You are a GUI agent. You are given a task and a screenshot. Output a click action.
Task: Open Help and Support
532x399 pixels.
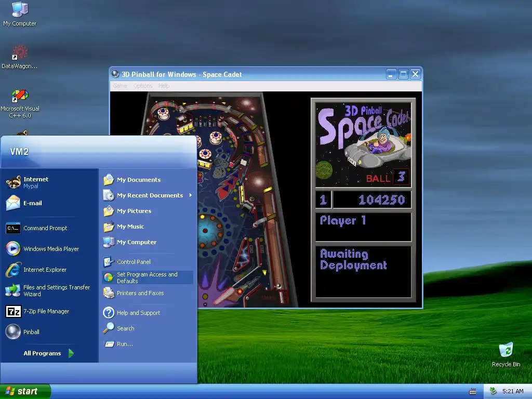click(147, 312)
